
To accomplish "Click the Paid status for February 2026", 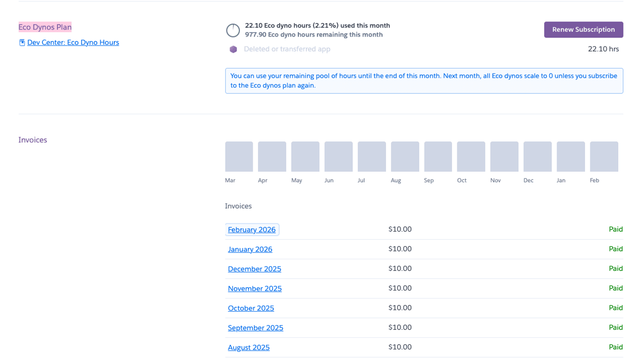I will click(x=616, y=230).
